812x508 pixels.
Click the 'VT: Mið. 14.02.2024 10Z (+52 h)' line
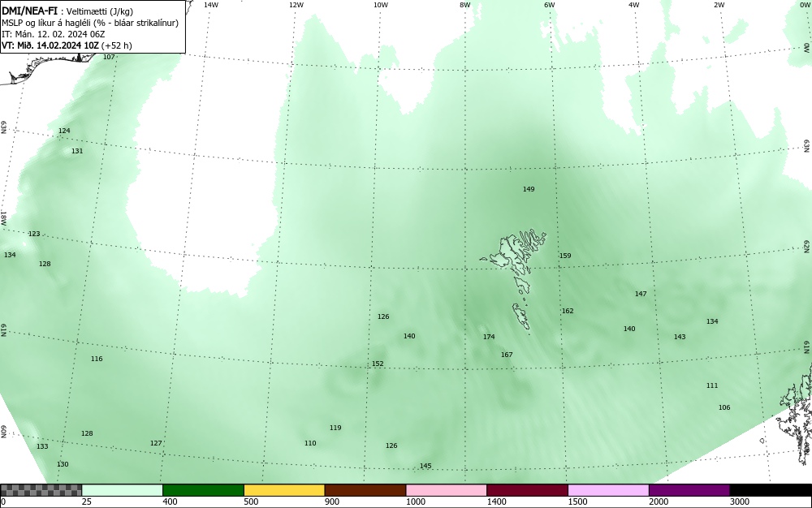[67, 45]
